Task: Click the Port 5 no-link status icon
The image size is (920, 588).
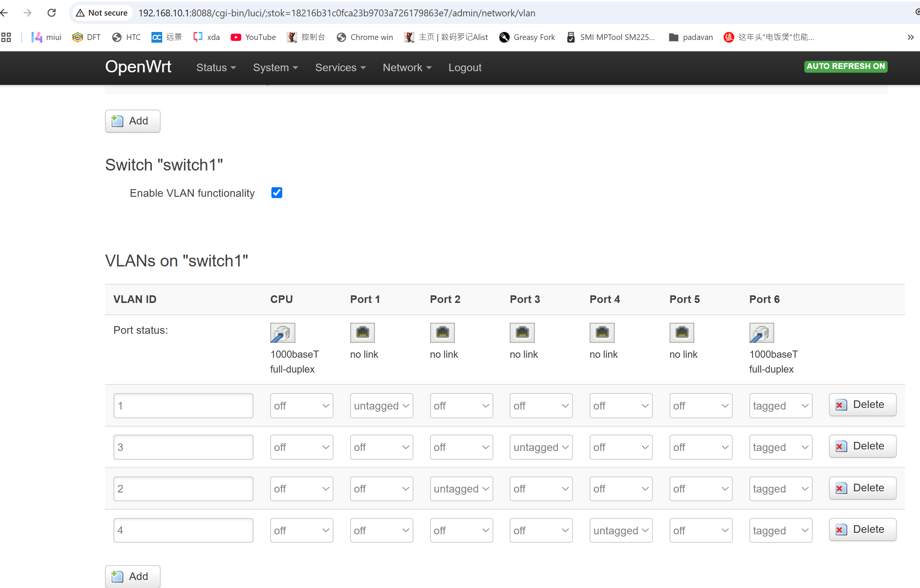Action: pos(682,332)
